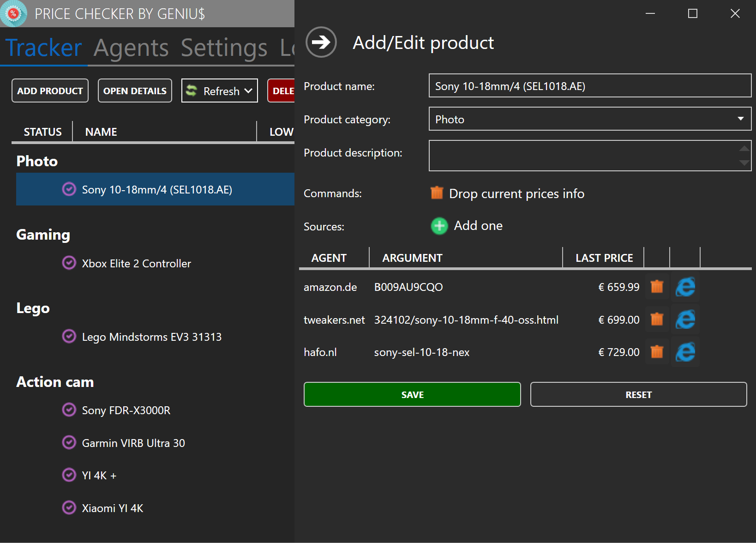Image resolution: width=756 pixels, height=543 pixels.
Task: Click status icon of Sony FDR-X3000R
Action: 69,410
